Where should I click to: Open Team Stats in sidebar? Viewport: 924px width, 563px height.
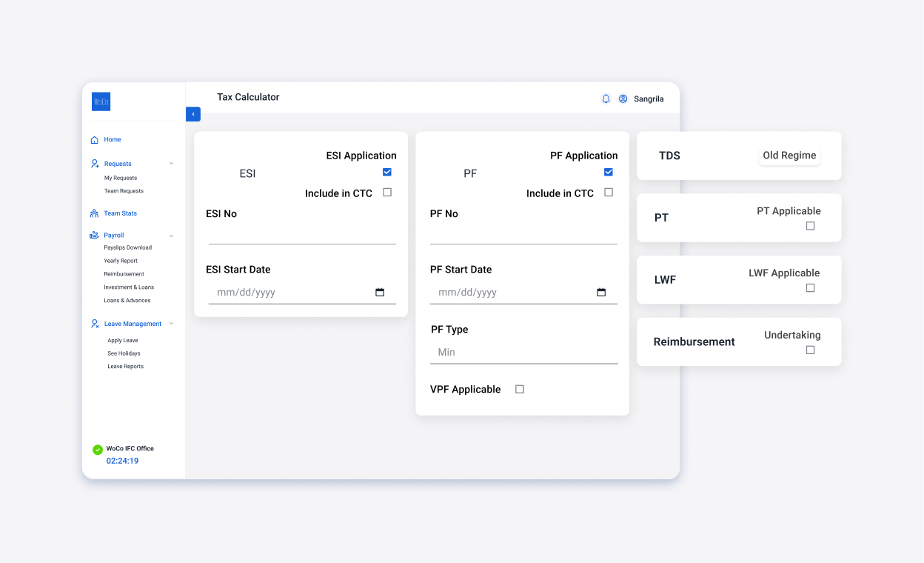(x=120, y=213)
